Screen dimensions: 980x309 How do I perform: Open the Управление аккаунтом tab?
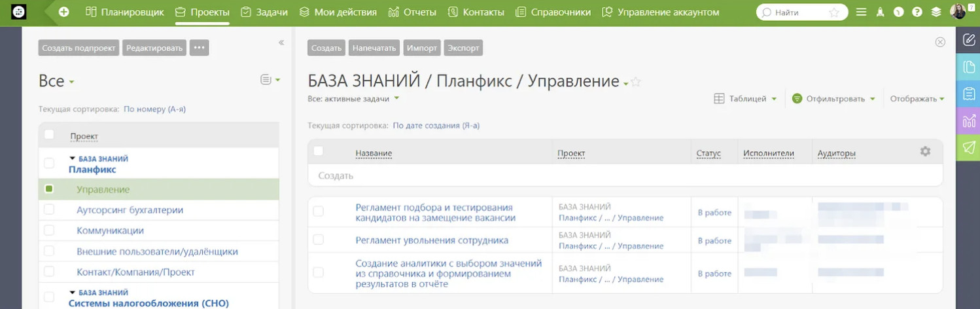tap(660, 12)
